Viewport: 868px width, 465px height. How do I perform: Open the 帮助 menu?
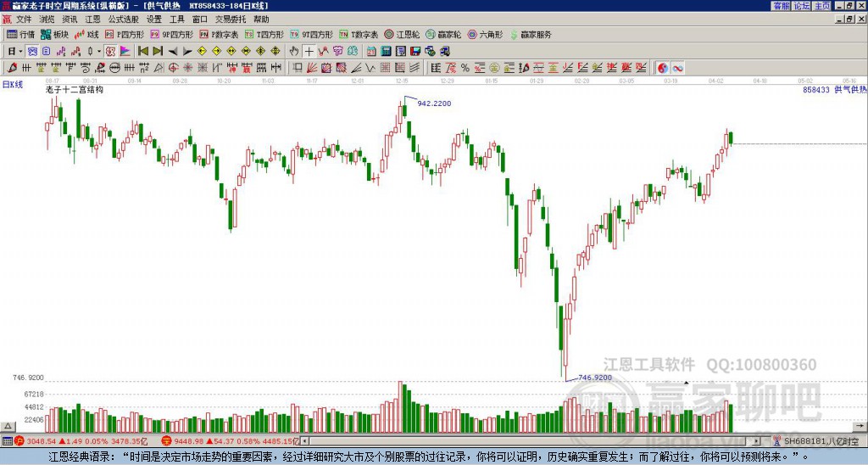click(261, 20)
